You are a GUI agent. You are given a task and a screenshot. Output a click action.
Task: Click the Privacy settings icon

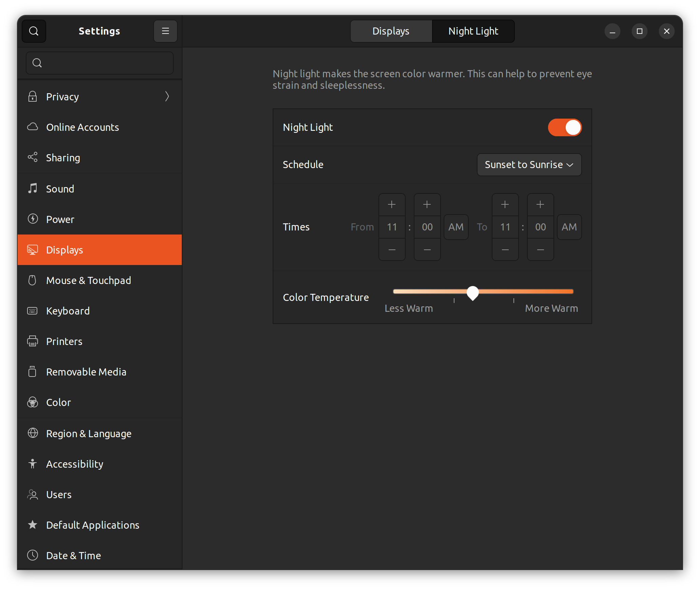33,96
